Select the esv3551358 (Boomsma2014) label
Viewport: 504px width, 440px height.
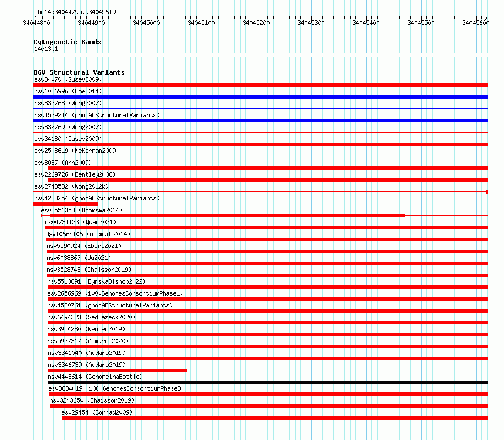[82, 210]
